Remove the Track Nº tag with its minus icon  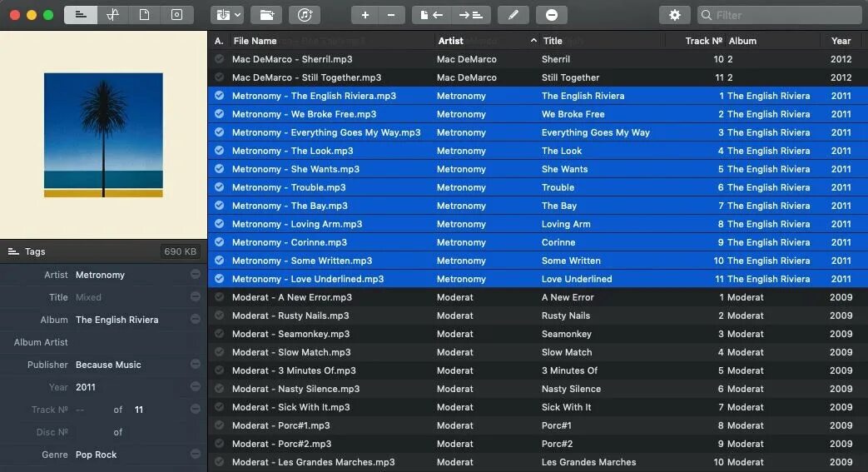(196, 409)
